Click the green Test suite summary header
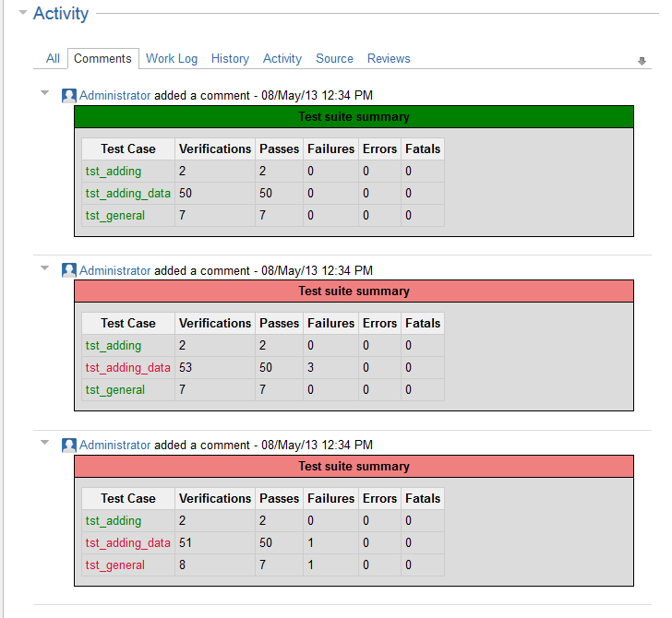This screenshot has width=672, height=618. pyautogui.click(x=354, y=117)
